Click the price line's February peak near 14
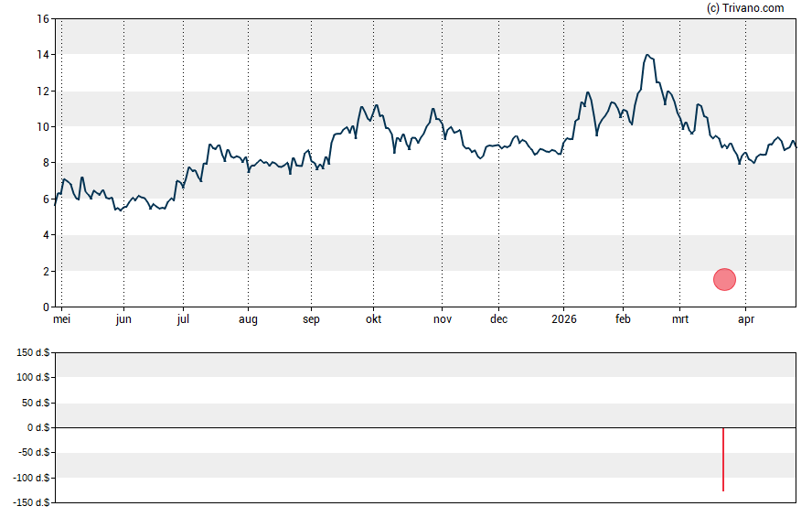This screenshot has height=517, width=812. 647,56
